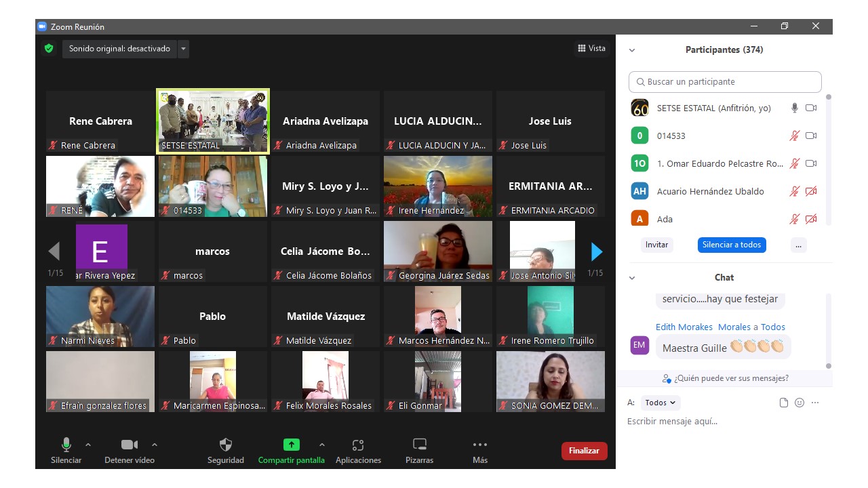Toggle 'Sonido original: desactivado' button
The width and height of the screenshot is (868, 488).
click(119, 49)
